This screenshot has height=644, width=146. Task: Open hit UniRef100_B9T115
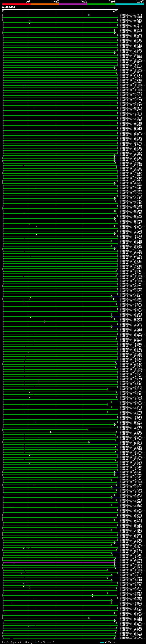[x=131, y=27]
